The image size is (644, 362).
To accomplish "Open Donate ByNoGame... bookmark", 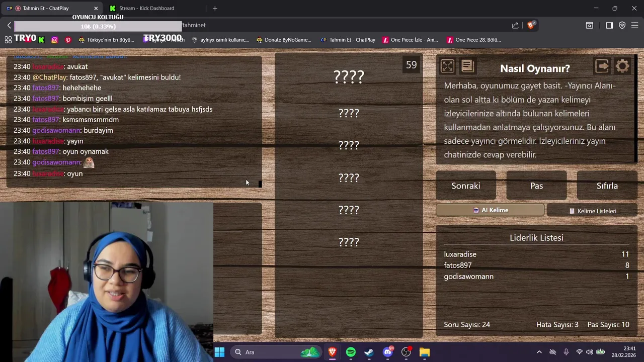I will tap(284, 40).
